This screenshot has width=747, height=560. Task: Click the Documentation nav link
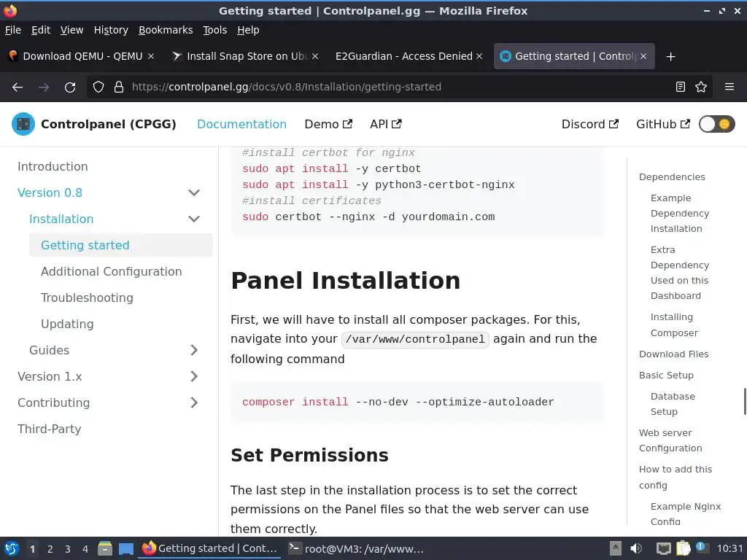click(x=241, y=124)
